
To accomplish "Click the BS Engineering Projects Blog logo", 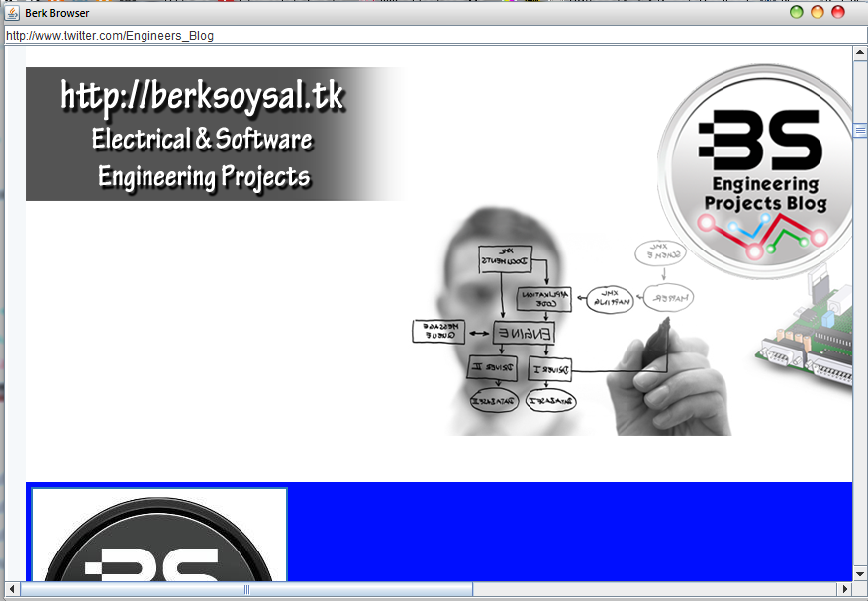I will (x=755, y=171).
